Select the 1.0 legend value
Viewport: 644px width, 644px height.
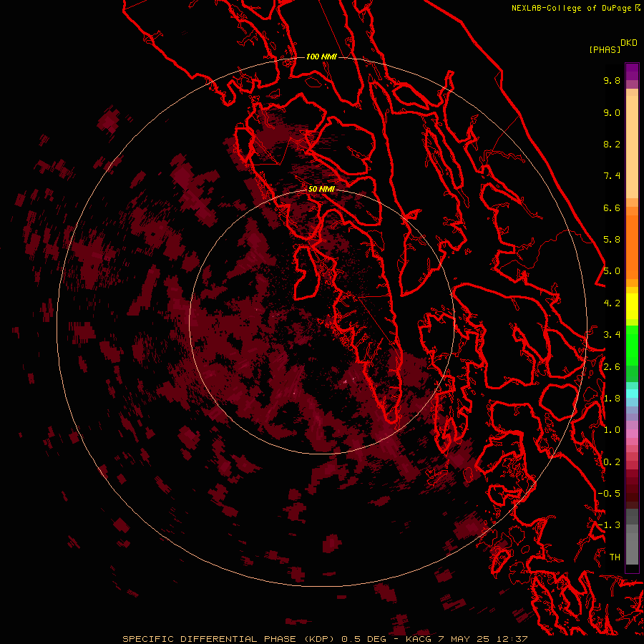click(612, 430)
